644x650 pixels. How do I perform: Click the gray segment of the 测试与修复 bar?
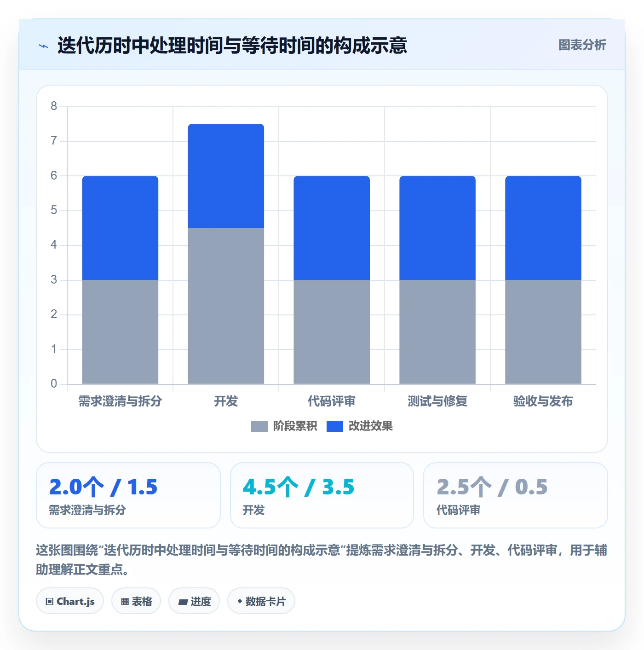click(x=437, y=332)
